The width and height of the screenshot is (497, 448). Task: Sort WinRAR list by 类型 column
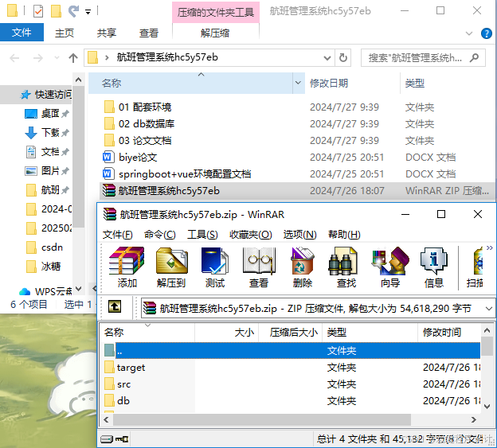[x=370, y=332]
